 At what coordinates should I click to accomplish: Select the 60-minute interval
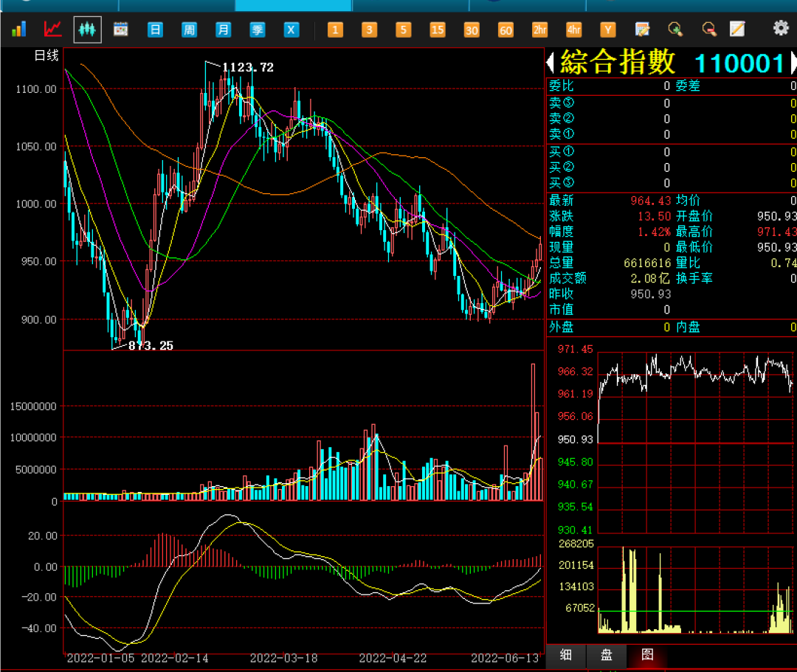506,30
